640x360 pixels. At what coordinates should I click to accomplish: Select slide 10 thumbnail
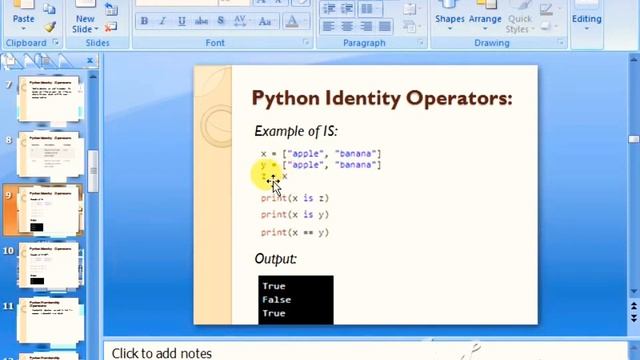click(x=49, y=265)
